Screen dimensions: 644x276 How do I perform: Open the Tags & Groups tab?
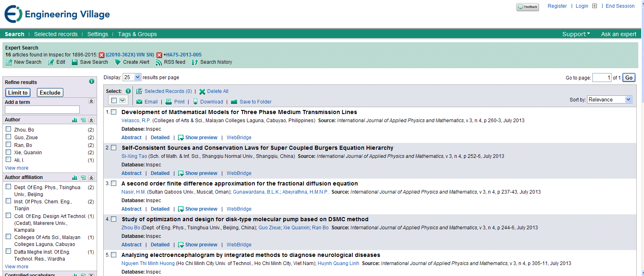tap(137, 34)
